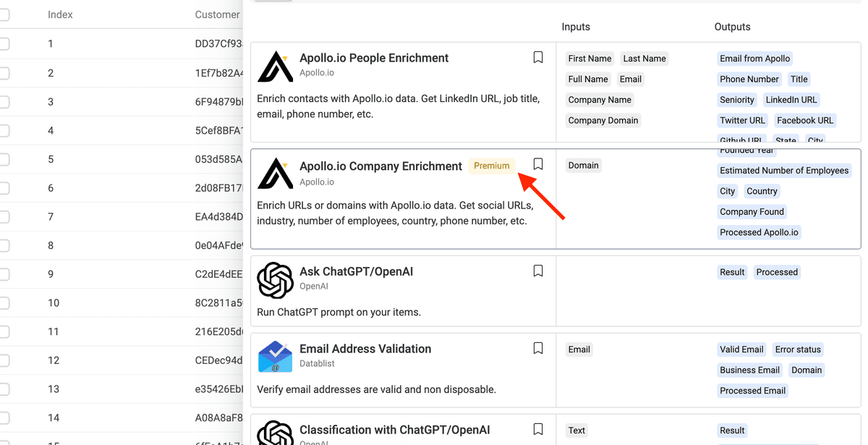
Task: Click the OpenAI logo for Ask ChatGPT
Action: [276, 281]
